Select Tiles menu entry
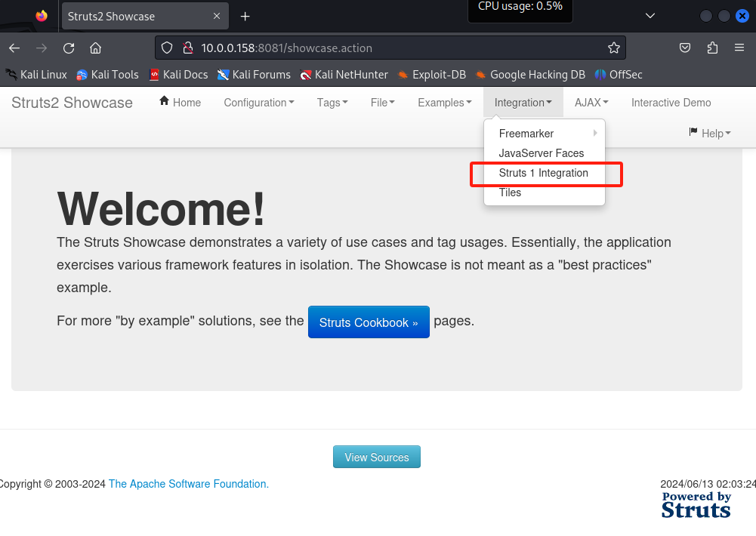This screenshot has height=536, width=756. (x=545, y=193)
